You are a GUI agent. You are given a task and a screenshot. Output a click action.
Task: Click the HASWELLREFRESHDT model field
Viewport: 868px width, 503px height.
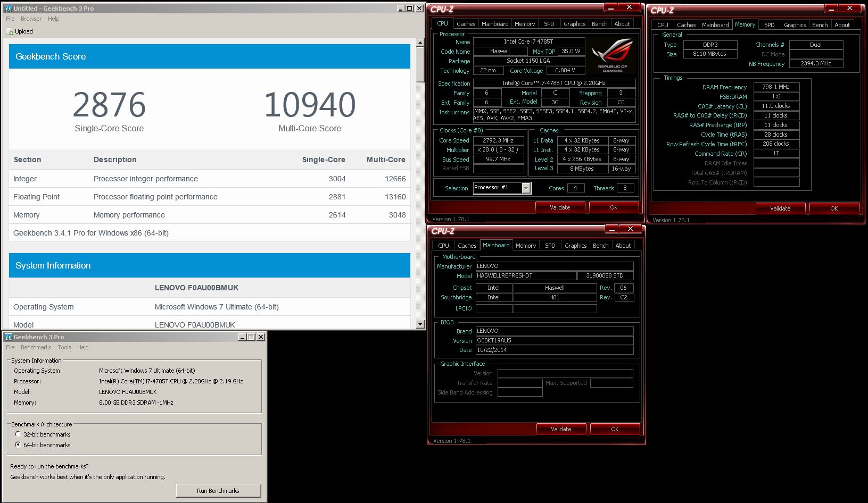(526, 275)
